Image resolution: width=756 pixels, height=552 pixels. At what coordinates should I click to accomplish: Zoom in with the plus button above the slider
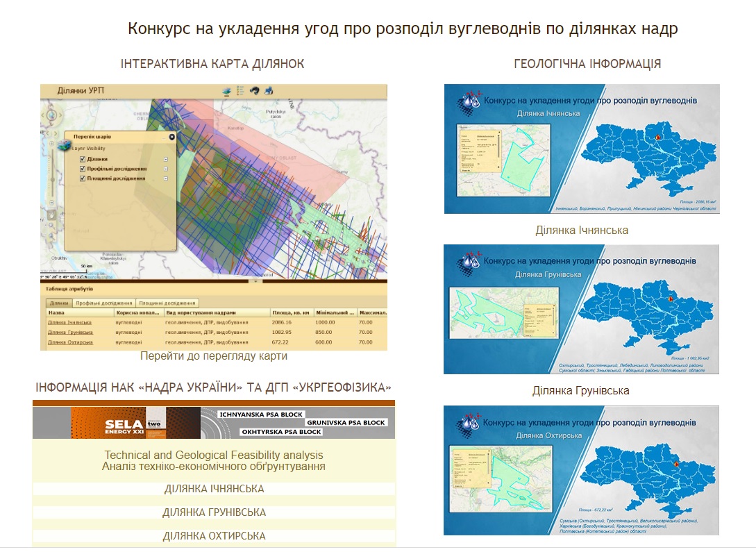(x=52, y=143)
